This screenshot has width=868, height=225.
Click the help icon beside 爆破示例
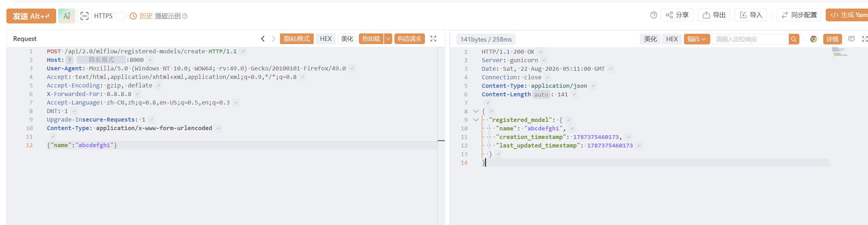pyautogui.click(x=185, y=16)
